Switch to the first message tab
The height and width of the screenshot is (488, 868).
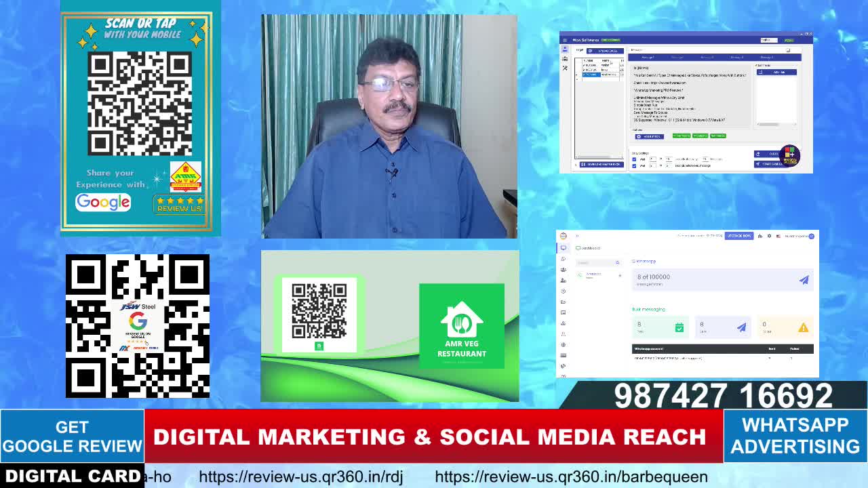pyautogui.click(x=648, y=58)
